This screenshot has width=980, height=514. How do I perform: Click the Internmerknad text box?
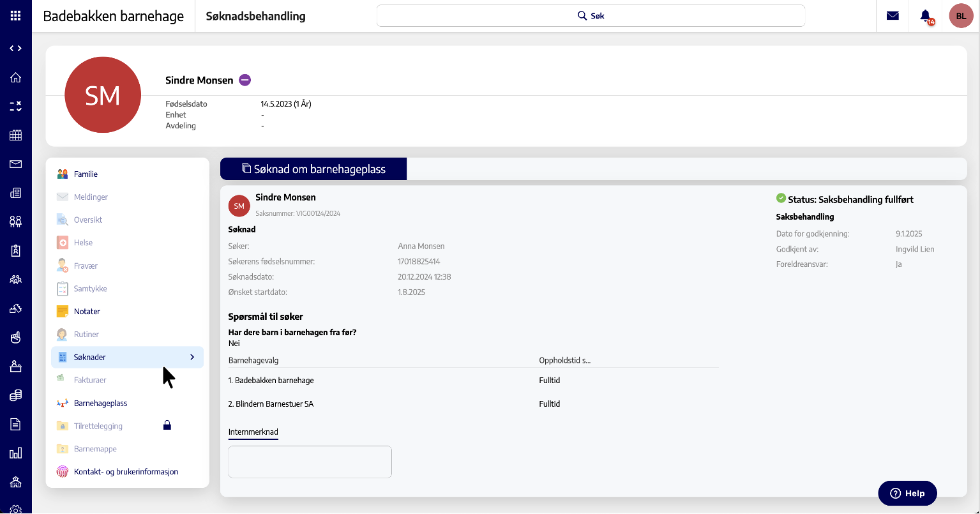pos(310,462)
